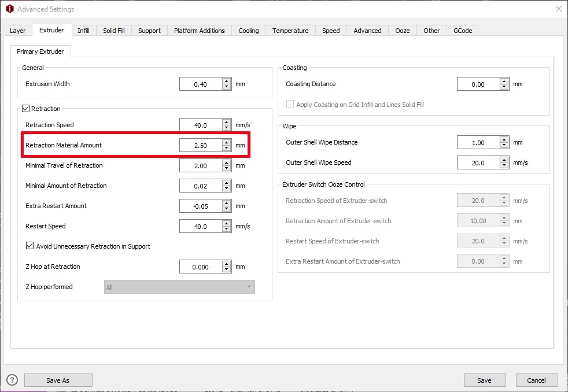Select the Primary Extruder sub-tab

40,51
